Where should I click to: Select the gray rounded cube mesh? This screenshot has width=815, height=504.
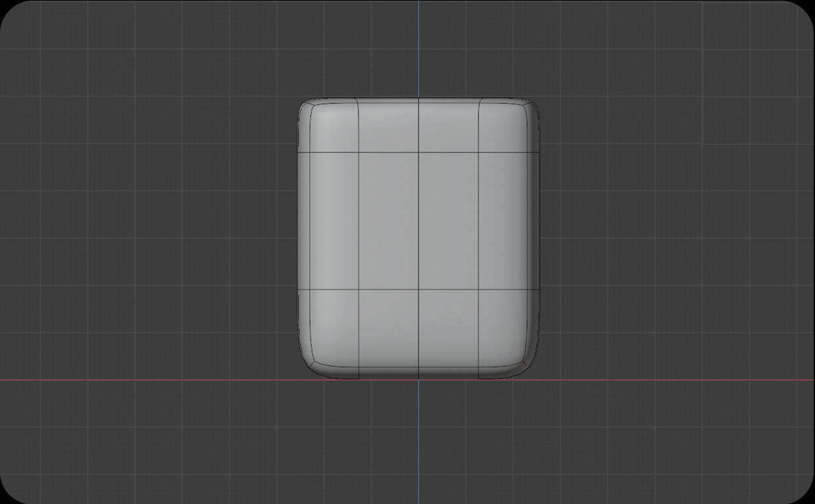[419, 238]
